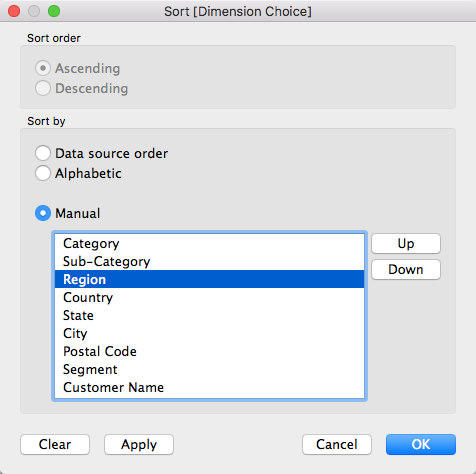
Task: Move selected item Down
Action: 406,269
